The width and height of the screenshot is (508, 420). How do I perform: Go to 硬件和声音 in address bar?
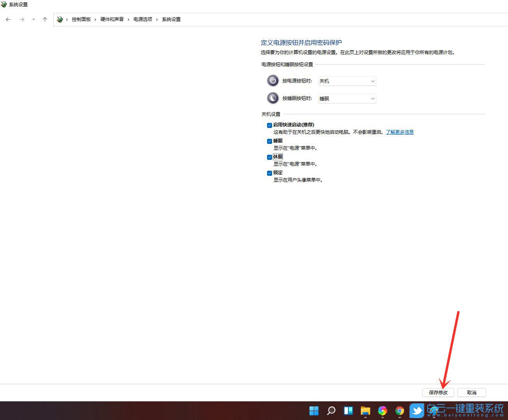click(x=112, y=19)
